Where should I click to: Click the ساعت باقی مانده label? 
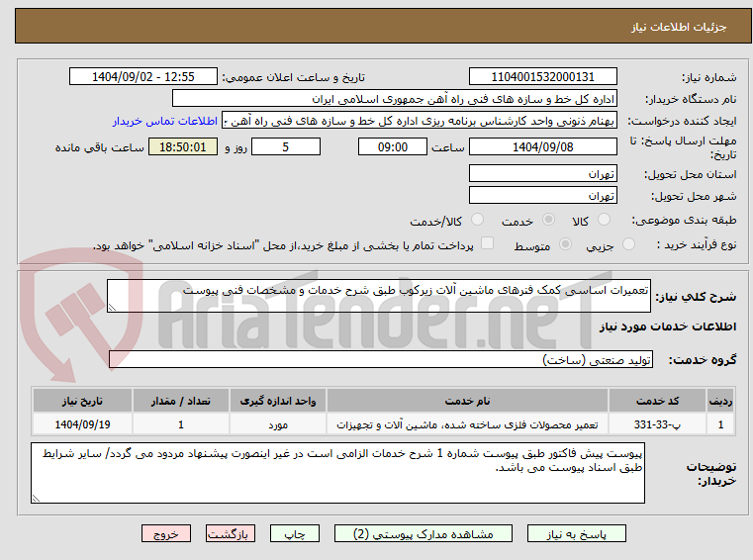(99, 147)
